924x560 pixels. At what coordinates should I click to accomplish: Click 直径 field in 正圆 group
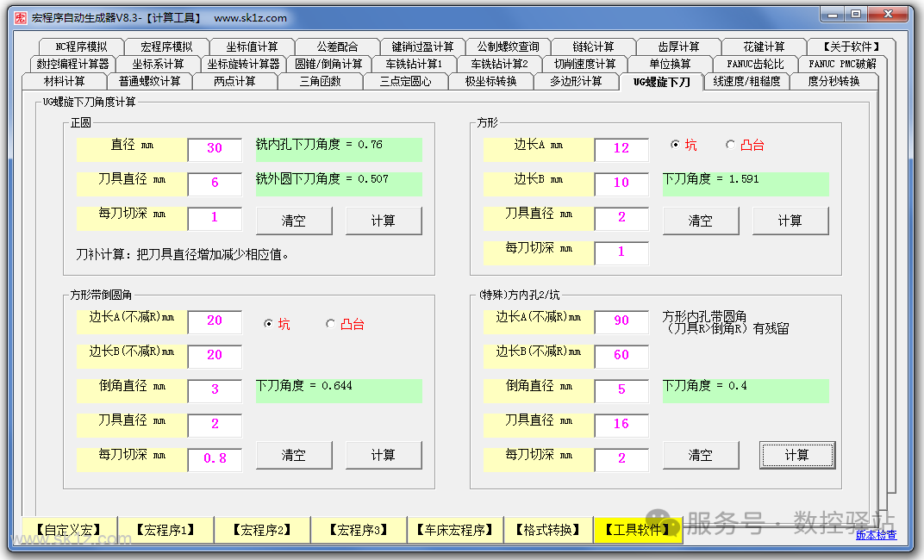pos(215,150)
